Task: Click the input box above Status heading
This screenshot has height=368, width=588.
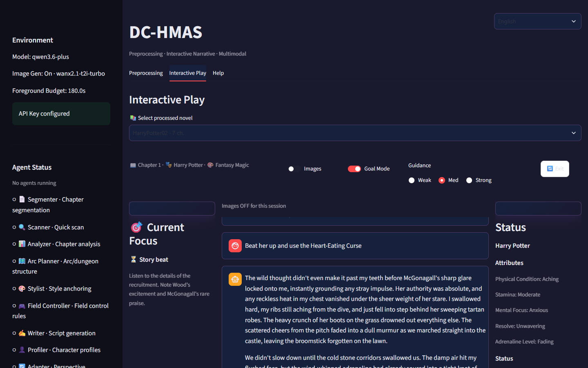Action: [538, 209]
